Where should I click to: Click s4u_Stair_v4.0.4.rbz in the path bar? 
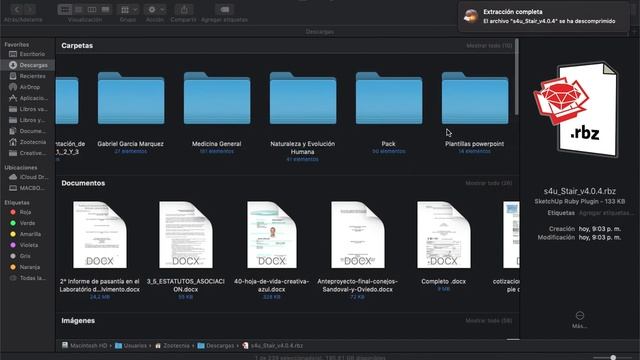coord(273,346)
